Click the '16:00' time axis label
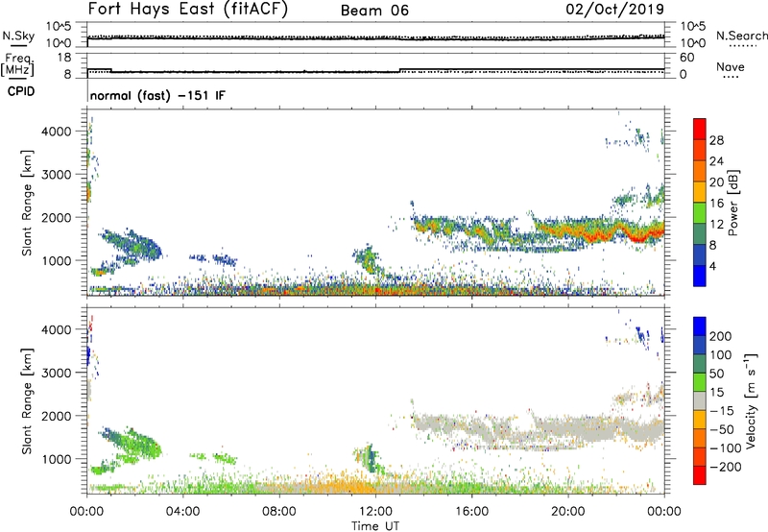Image resolution: width=768 pixels, height=532 pixels. 471,512
